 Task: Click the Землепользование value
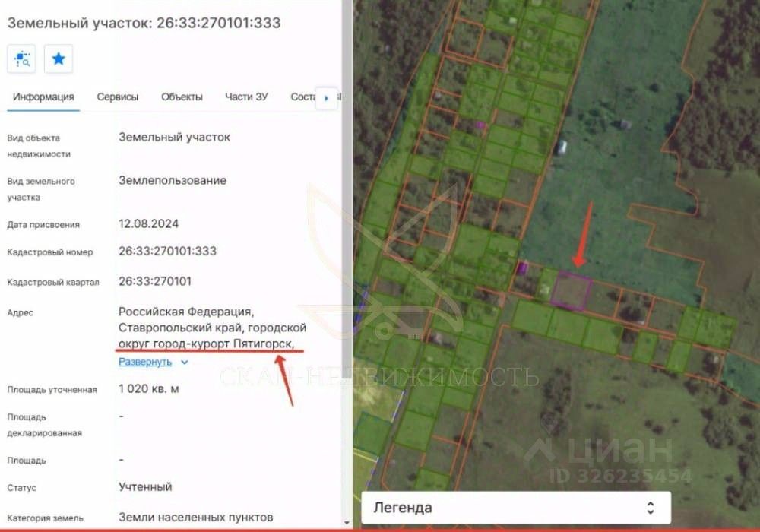[173, 180]
